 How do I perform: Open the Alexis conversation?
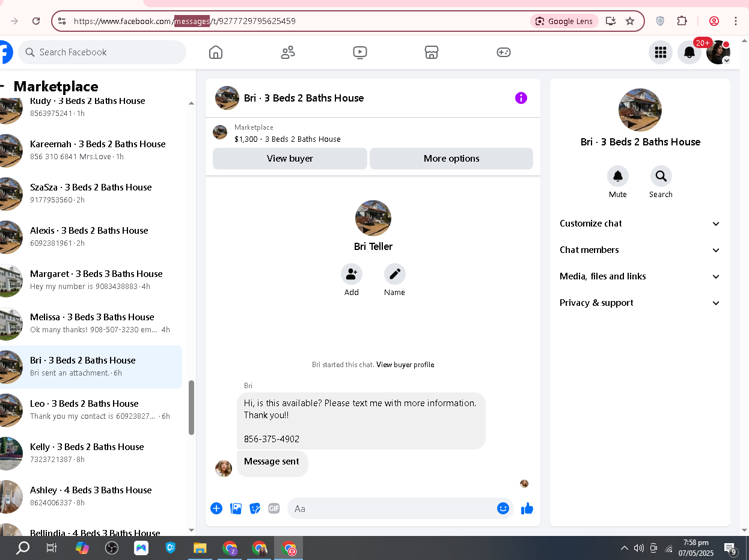[91, 237]
